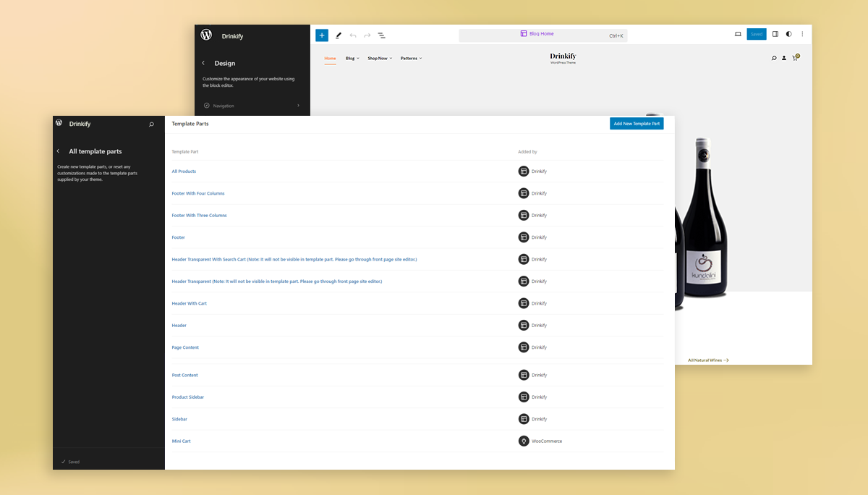Click the Undo arrow icon
Screen dimensions: 868x495
(x=353, y=34)
